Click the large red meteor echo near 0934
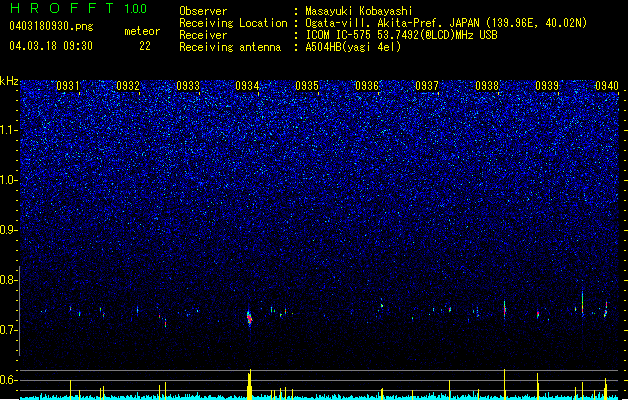 pos(249,318)
